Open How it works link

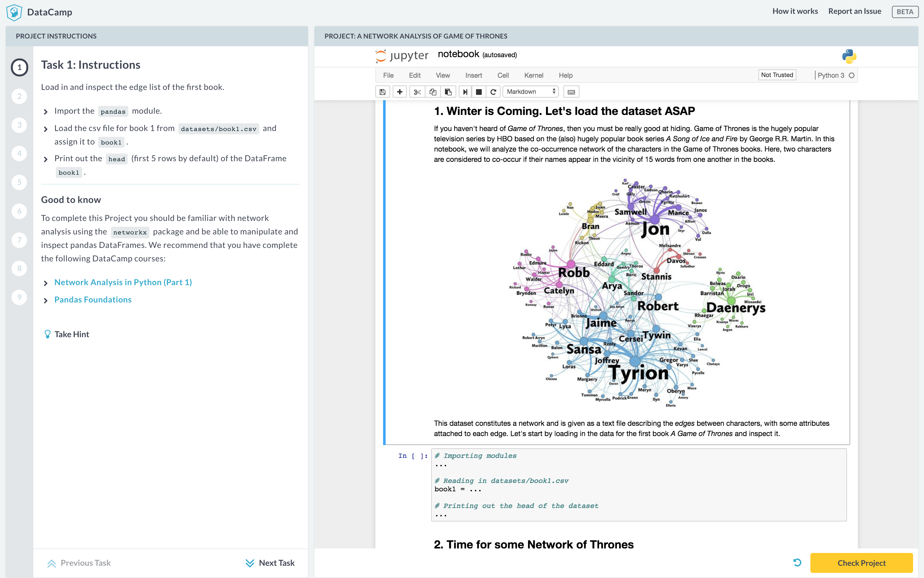pos(795,11)
